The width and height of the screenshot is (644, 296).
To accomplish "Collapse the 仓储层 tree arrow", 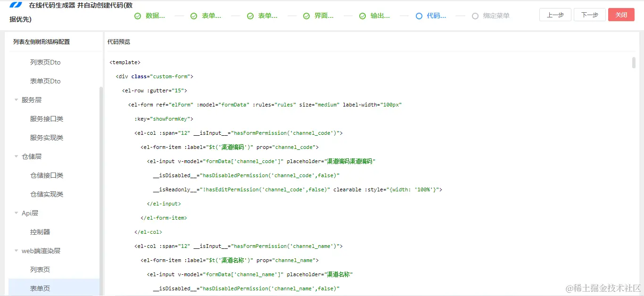I will pyautogui.click(x=16, y=156).
